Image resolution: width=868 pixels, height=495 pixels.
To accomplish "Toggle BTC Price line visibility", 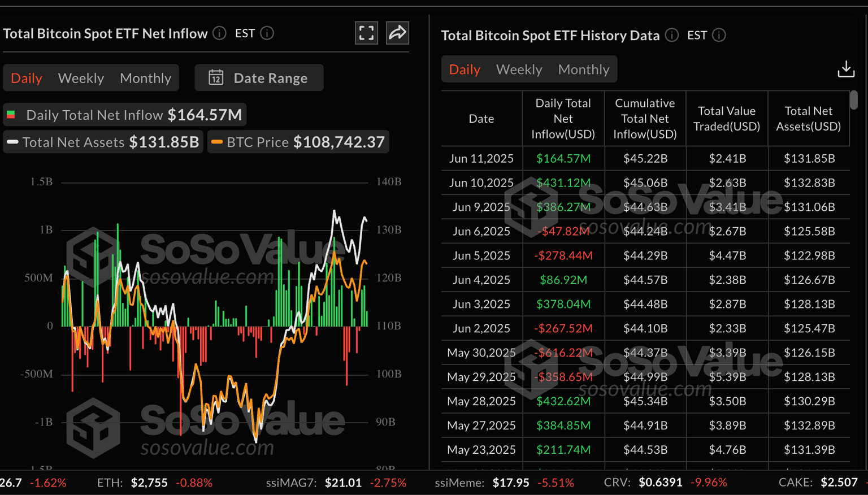I will click(298, 142).
